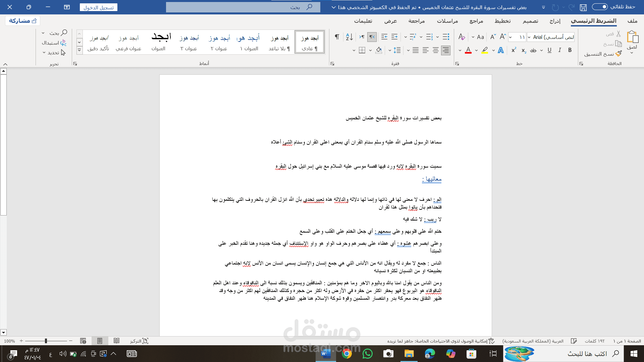Expand the Styles gallery more arrow
This screenshot has height=362, width=644.
click(x=79, y=50)
